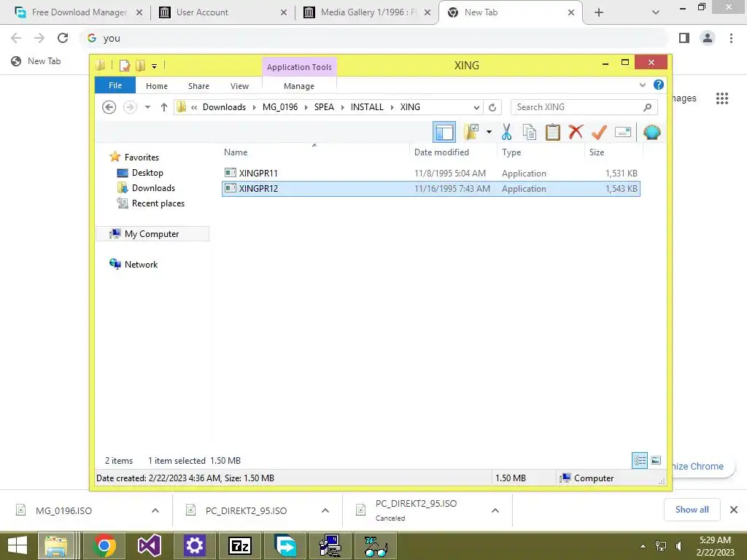This screenshot has height=560, width=747.
Task: Click the orange checkmark properties icon
Action: (x=599, y=132)
